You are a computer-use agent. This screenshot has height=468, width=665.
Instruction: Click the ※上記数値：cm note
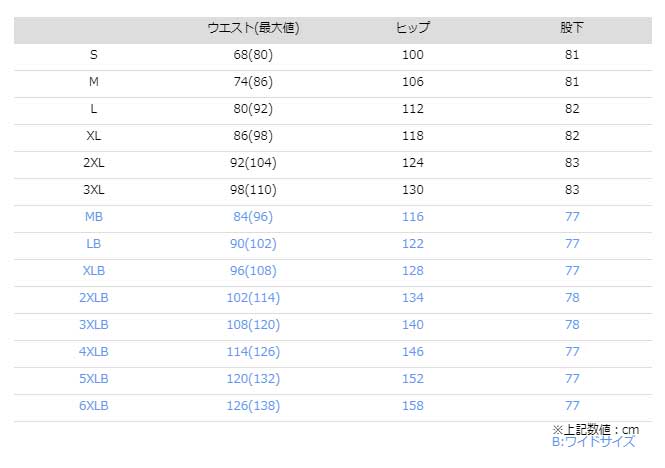click(595, 430)
